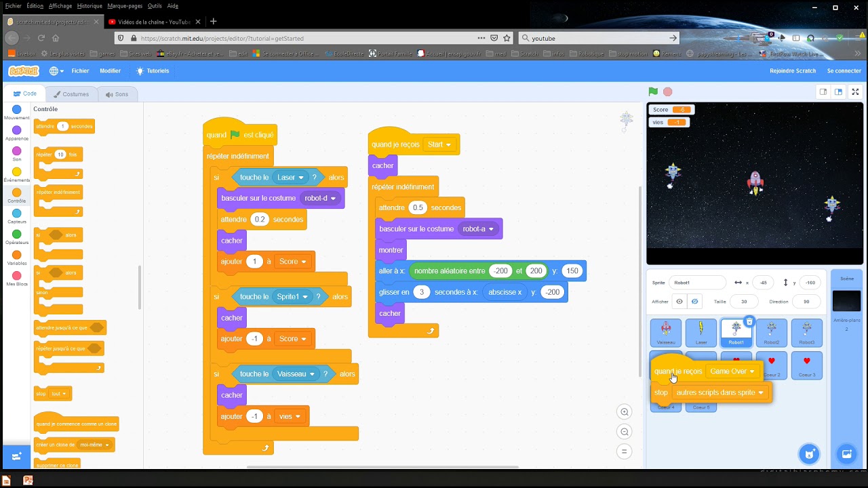Select the Apparence block category
868x488 pixels.
pyautogui.click(x=17, y=134)
